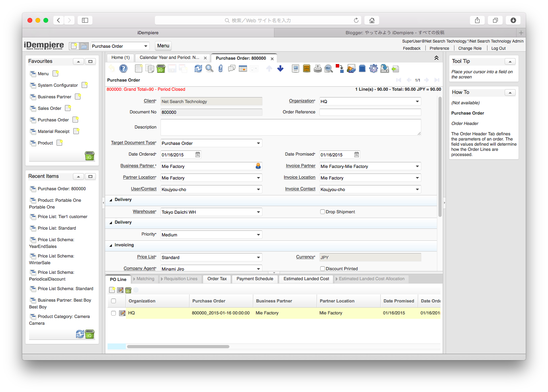The image size is (548, 392).
Task: Open the Report icon in the toolbar
Action: click(296, 68)
